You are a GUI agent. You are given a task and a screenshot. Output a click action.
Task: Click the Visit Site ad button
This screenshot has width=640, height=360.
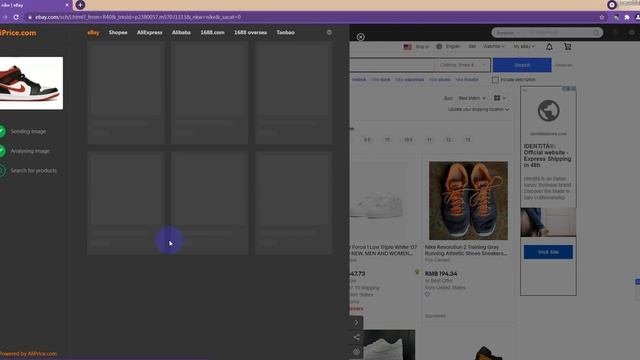(548, 252)
